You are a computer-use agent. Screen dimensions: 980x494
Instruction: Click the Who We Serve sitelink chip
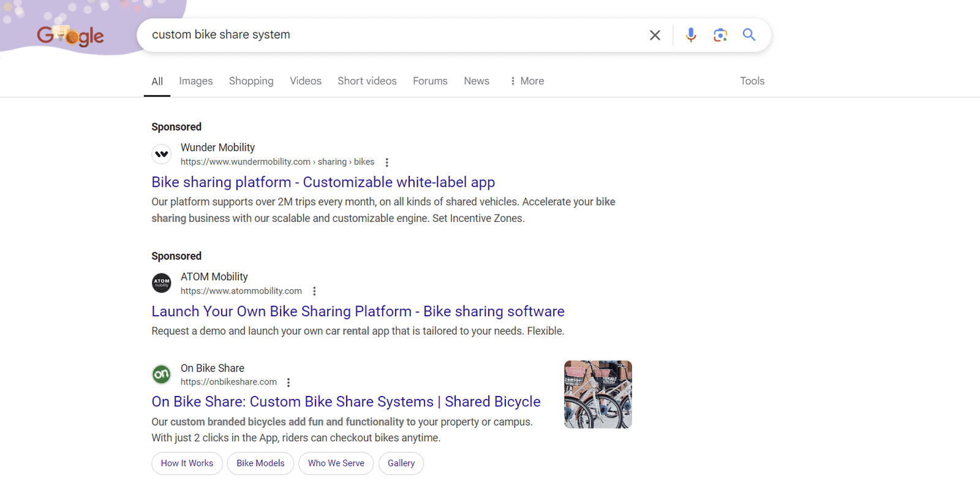336,463
